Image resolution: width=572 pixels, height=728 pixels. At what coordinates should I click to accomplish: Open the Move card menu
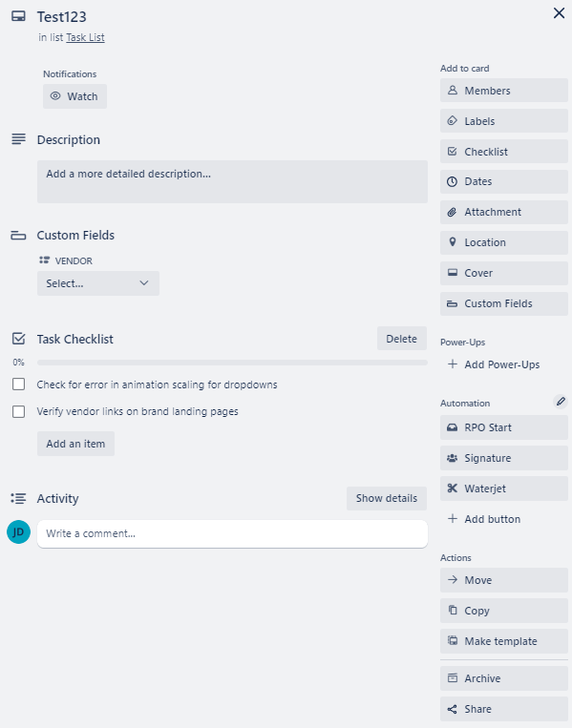(x=503, y=580)
